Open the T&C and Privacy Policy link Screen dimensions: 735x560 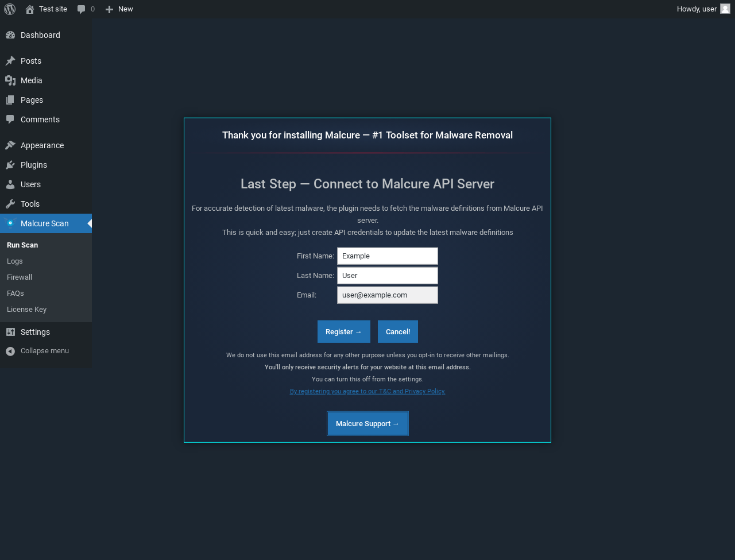coord(367,392)
